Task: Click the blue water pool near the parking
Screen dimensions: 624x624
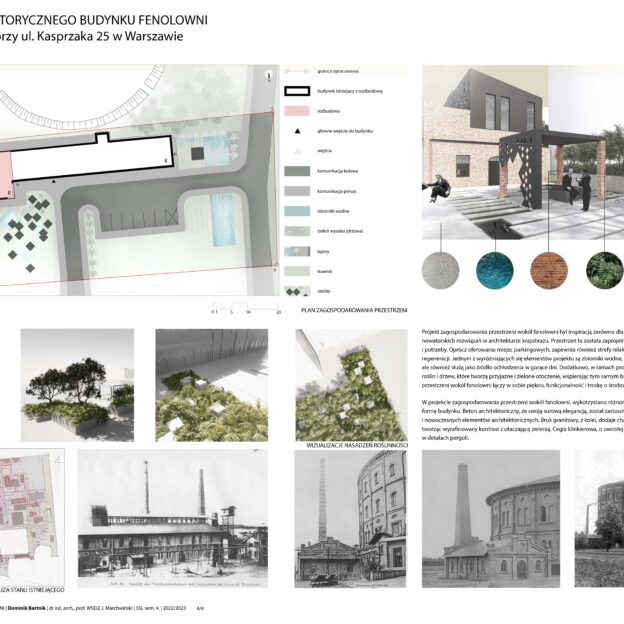Action: pyautogui.click(x=222, y=220)
